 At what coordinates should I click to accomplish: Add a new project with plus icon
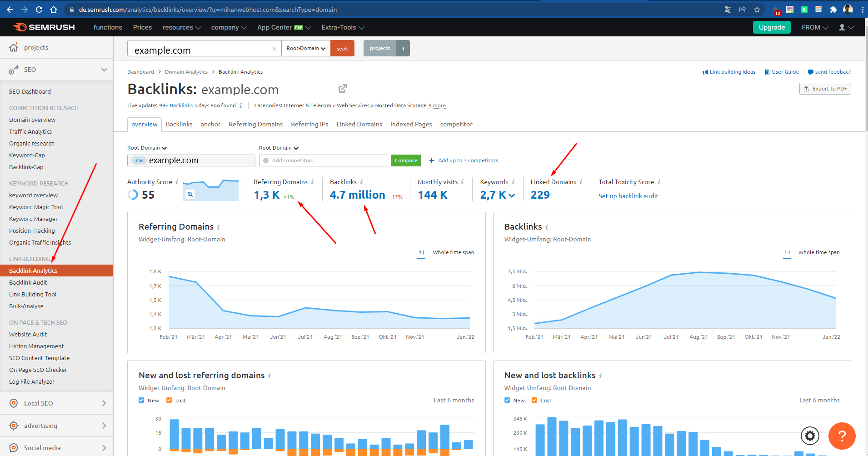(403, 48)
